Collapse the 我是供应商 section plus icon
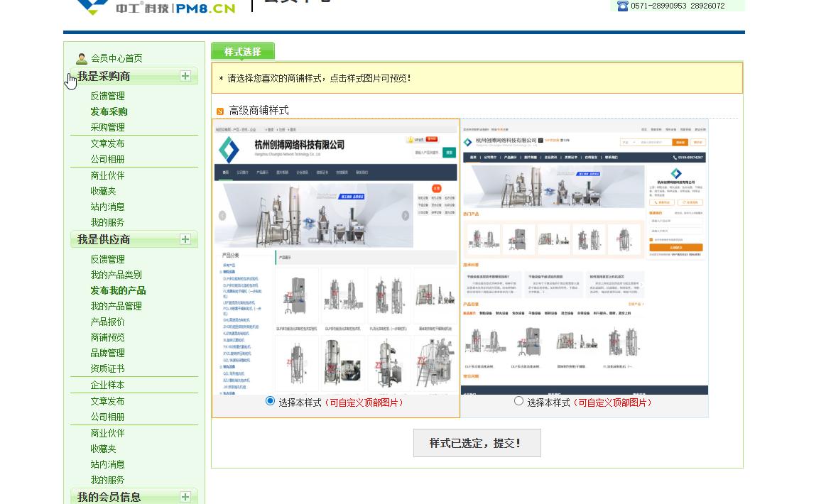 (x=185, y=239)
